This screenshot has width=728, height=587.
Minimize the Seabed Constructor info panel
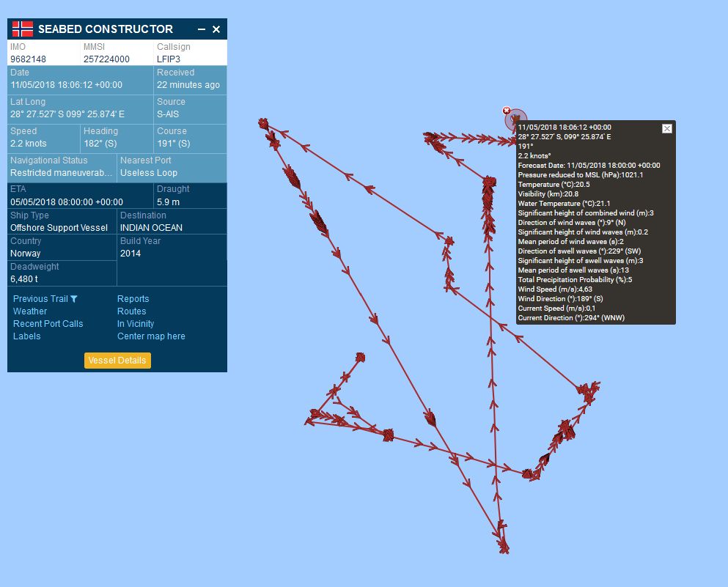coord(202,29)
